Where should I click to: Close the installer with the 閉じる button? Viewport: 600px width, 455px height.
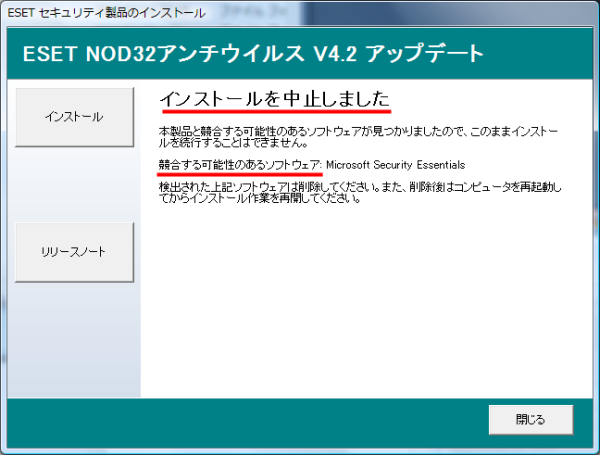(531, 420)
